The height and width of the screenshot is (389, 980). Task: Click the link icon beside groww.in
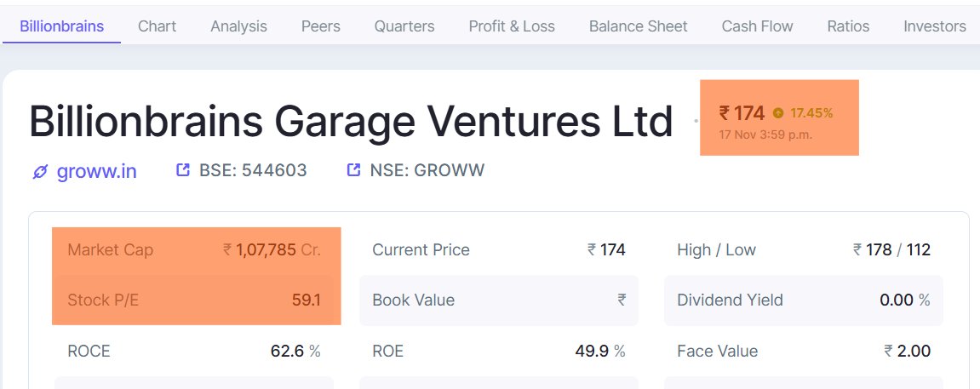pyautogui.click(x=40, y=171)
